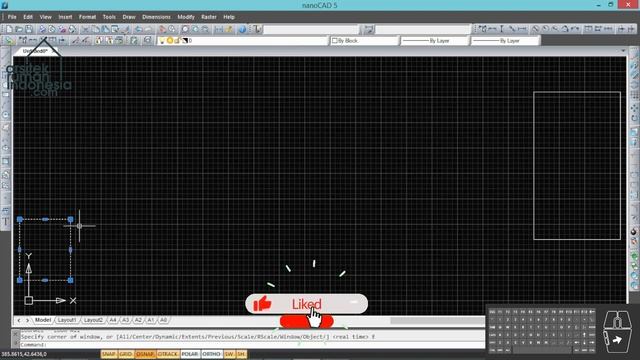
Task: Select the top-left grip of selected rectangle
Action: click(20, 219)
